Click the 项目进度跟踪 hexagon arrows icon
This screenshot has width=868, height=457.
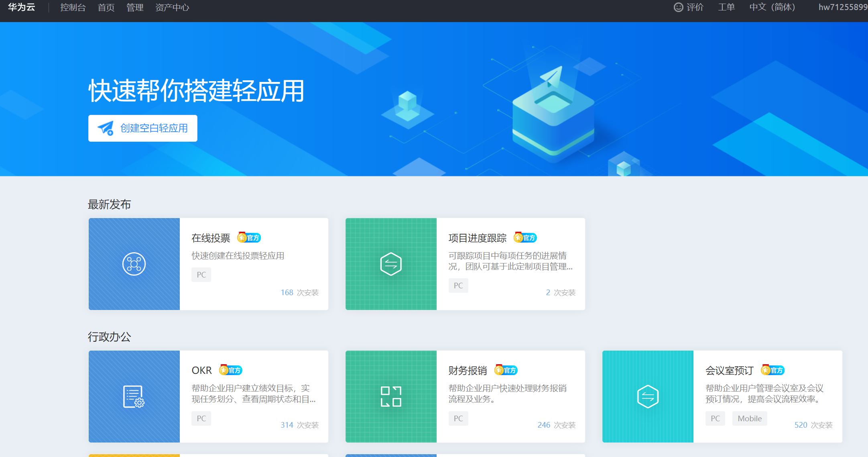click(x=391, y=264)
